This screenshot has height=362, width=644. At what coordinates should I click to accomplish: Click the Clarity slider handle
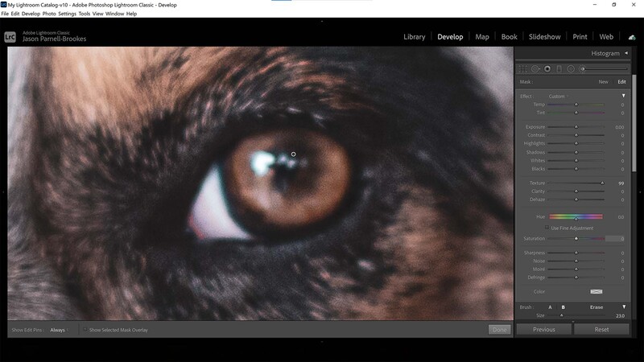pyautogui.click(x=576, y=191)
